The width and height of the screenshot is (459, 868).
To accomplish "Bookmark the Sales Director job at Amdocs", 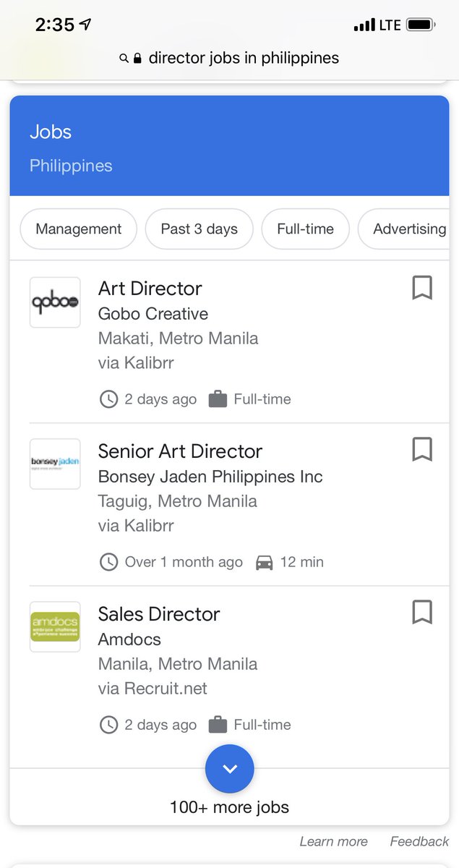I will 422,612.
